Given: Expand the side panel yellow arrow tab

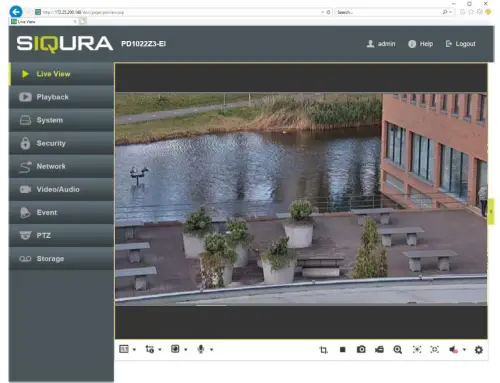Looking at the screenshot, I should 491,211.
